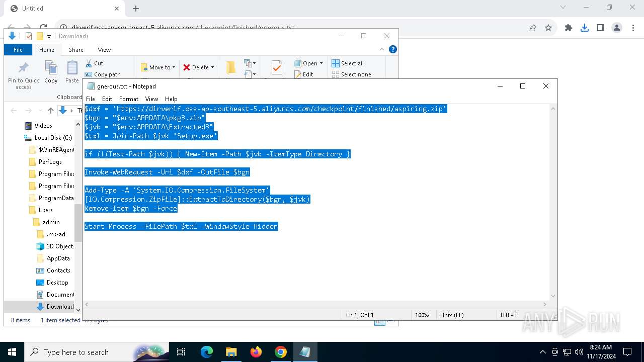Viewport: 644px width, 362px height.
Task: Click the Paste icon in Explorer ribbon
Action: 72,68
